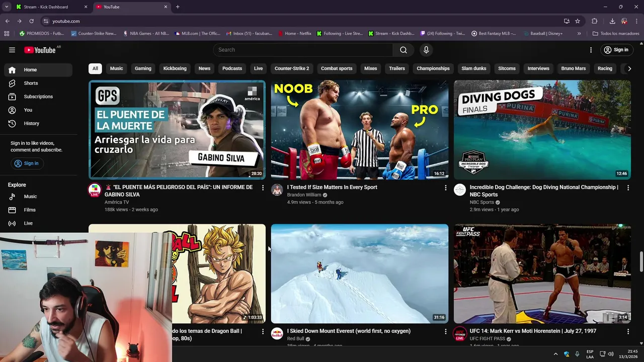Image resolution: width=644 pixels, height=362 pixels.
Task: Open Films under Explore
Action: (x=38, y=210)
